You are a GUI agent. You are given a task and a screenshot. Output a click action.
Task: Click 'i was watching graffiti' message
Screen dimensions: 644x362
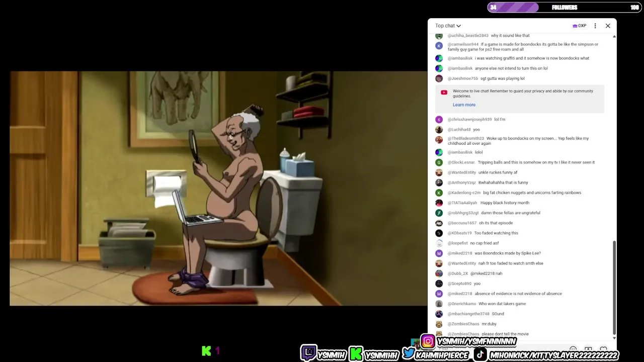(532, 58)
